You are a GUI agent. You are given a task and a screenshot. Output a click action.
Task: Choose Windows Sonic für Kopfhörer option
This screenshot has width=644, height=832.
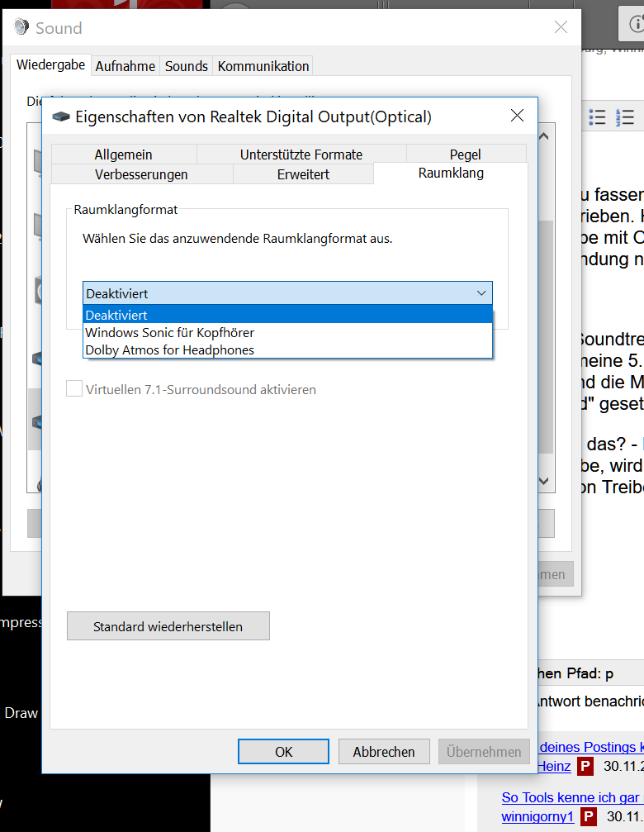(170, 333)
